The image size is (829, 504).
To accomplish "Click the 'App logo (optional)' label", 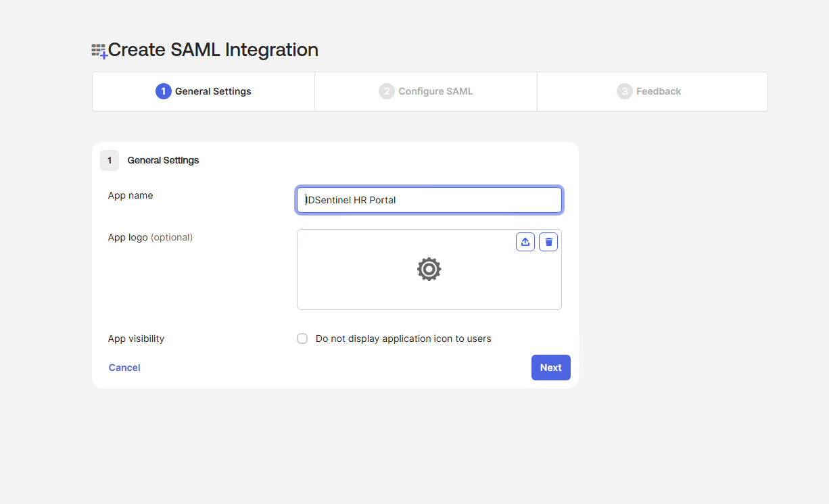I will 150,237.
